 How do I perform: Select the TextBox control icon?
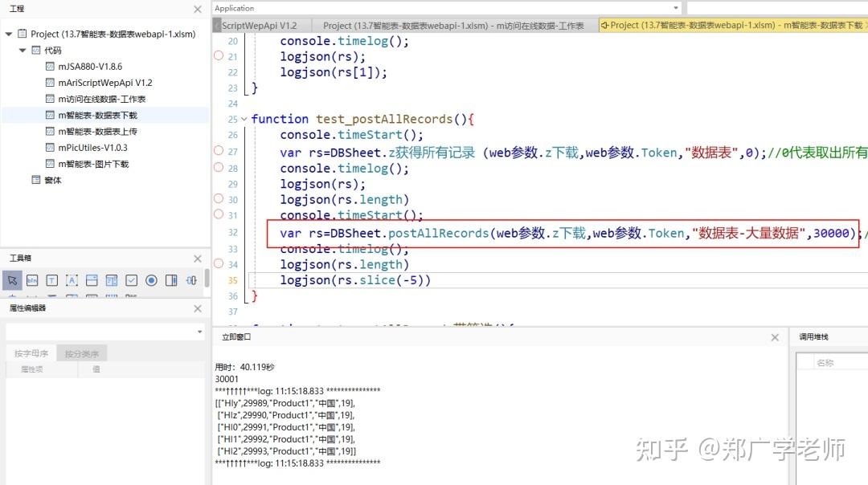pos(52,280)
